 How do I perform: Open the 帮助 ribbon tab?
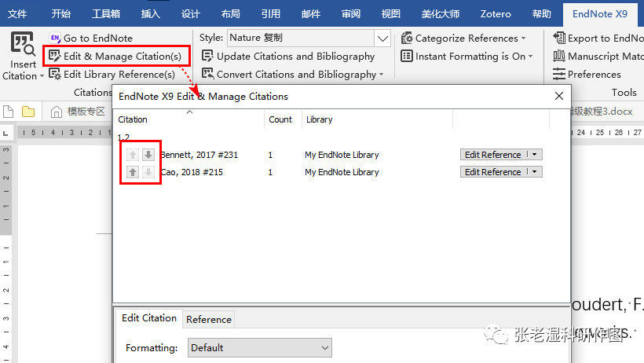click(541, 14)
